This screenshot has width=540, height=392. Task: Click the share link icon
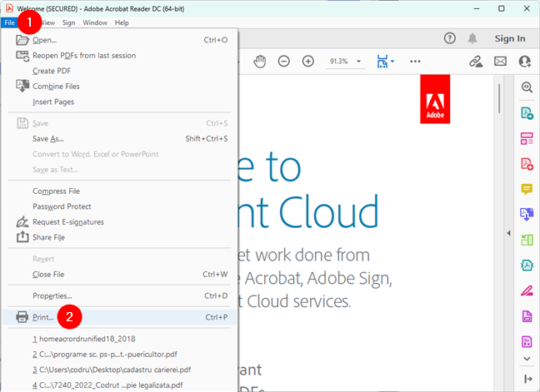[x=476, y=62]
